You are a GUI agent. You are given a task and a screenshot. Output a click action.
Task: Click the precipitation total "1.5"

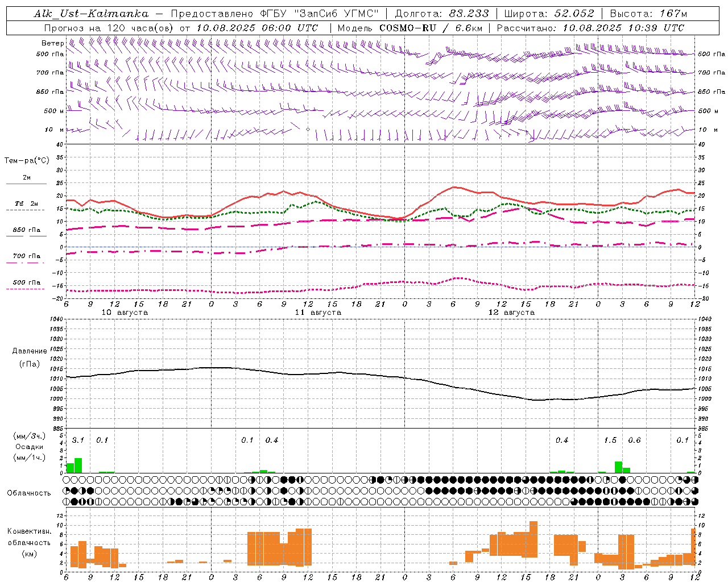[610, 440]
